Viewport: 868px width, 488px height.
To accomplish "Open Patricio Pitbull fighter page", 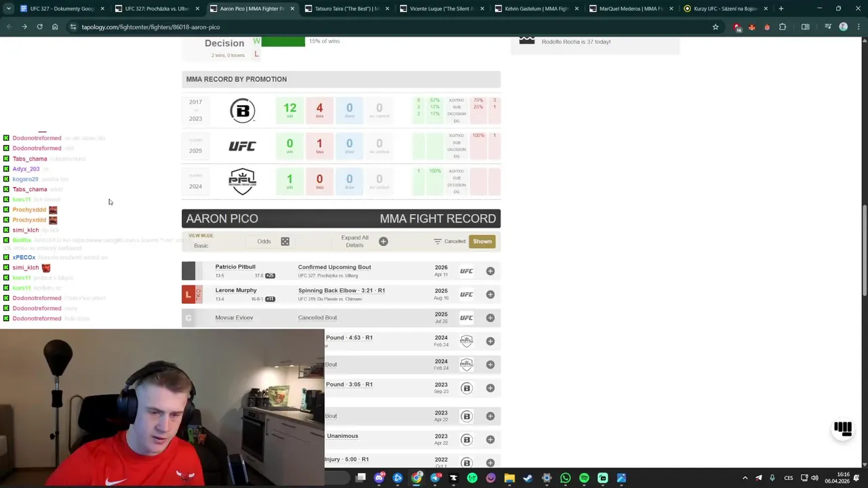I will [235, 267].
